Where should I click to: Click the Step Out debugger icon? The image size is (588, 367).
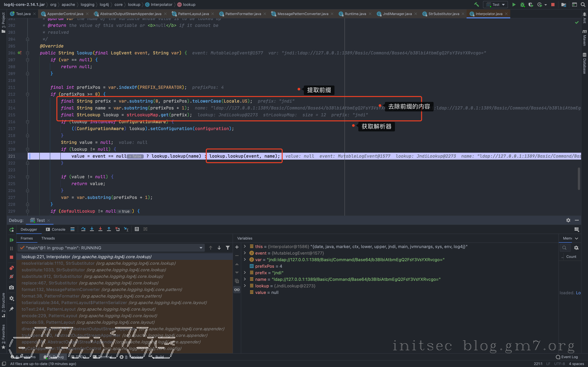point(109,229)
